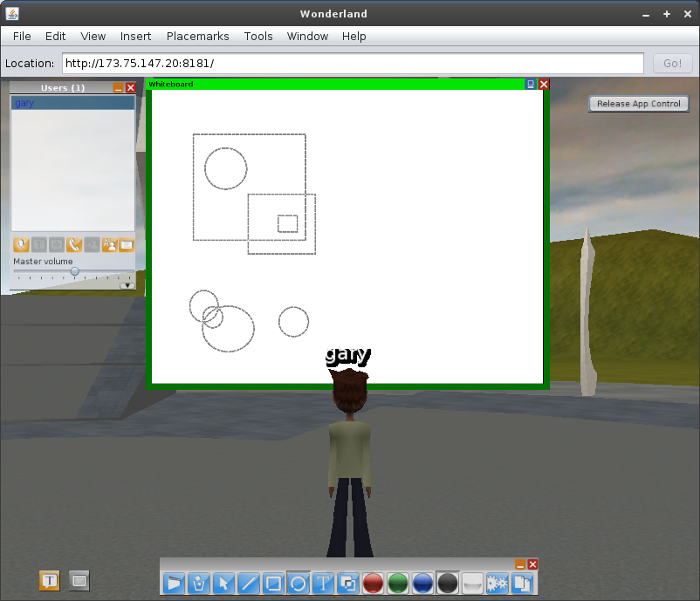The width and height of the screenshot is (700, 601).
Task: Click the whiteboard HUD toggle icon in title bar
Action: click(x=531, y=84)
